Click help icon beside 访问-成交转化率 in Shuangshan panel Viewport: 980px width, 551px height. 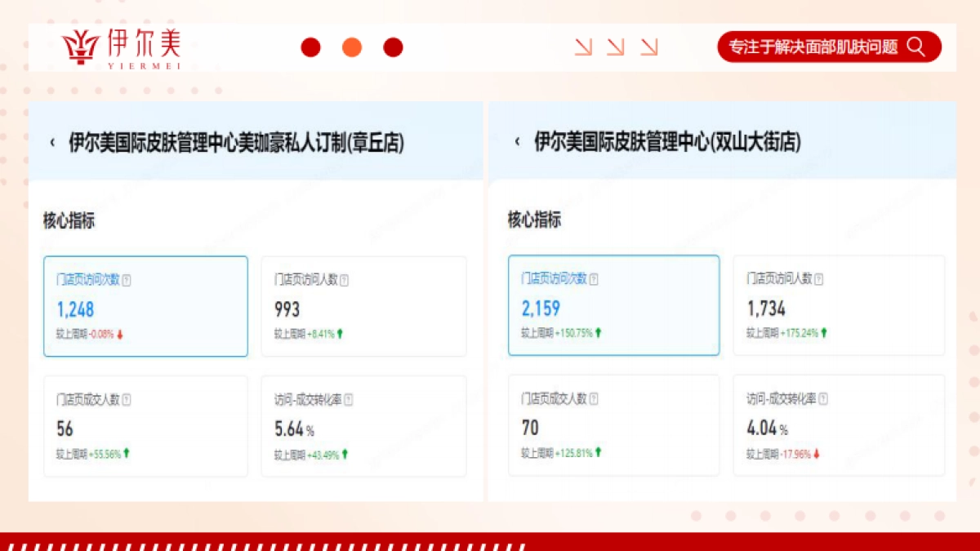(x=823, y=399)
